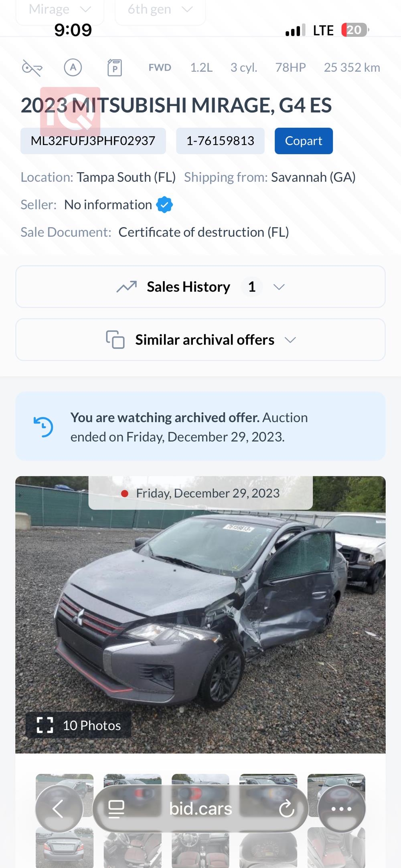The height and width of the screenshot is (868, 401).
Task: Tap the bid.cars address bar
Action: click(200, 808)
